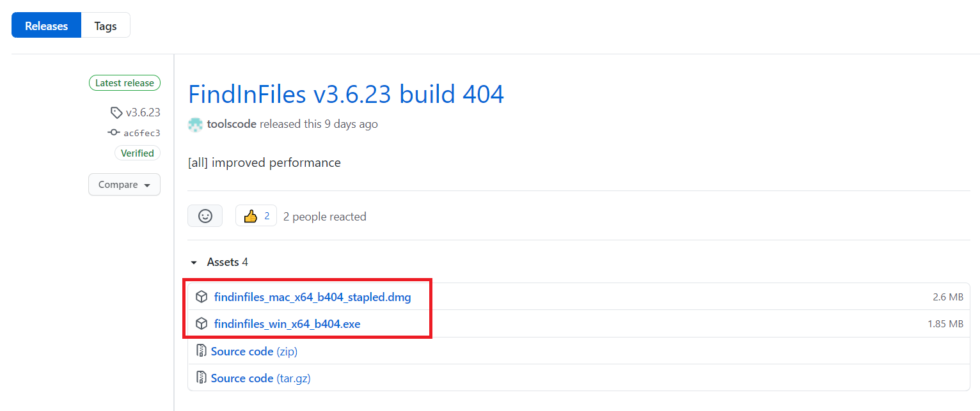
Task: Toggle the thumbs up reaction
Action: click(256, 216)
